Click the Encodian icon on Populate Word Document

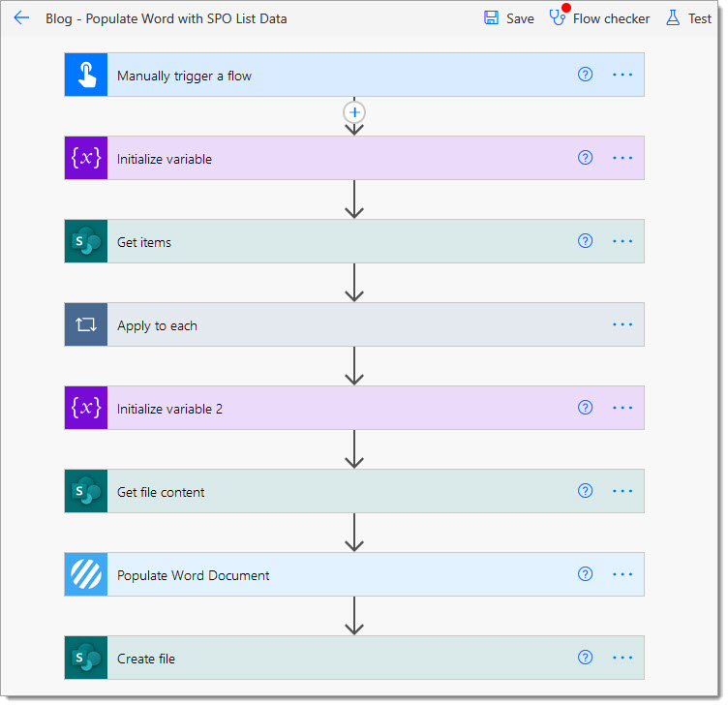[x=86, y=574]
